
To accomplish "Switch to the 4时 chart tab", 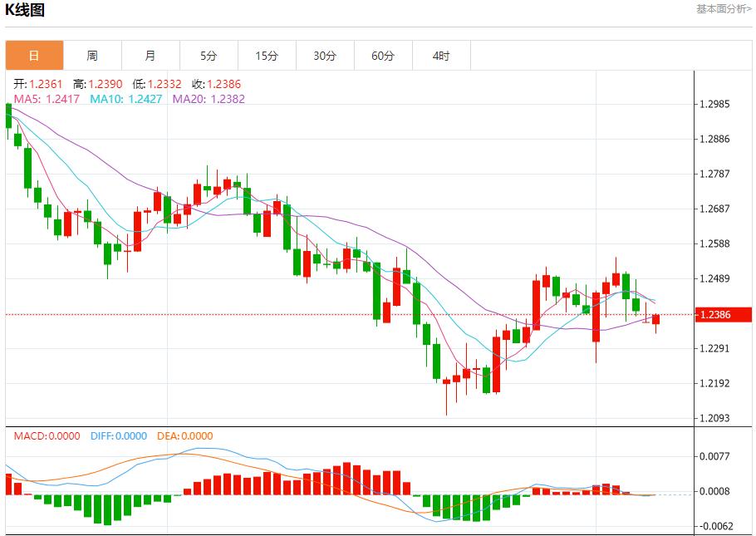I will [x=441, y=56].
